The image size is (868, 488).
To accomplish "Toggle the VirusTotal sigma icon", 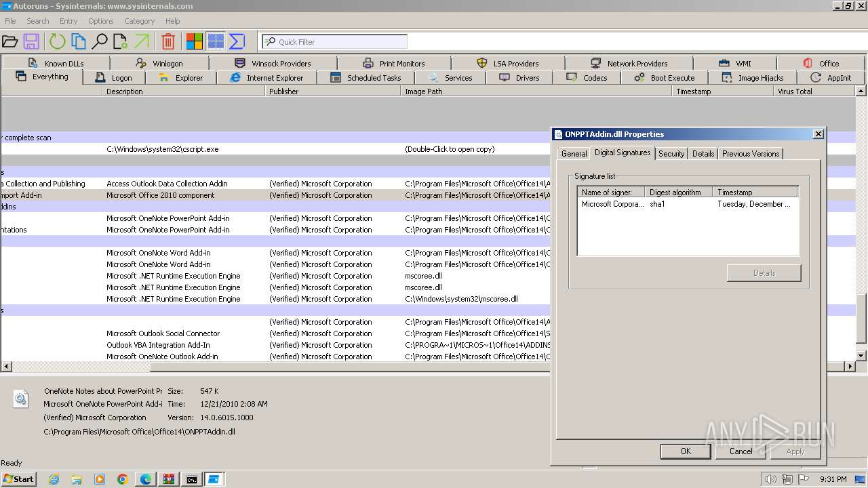I will (x=237, y=42).
